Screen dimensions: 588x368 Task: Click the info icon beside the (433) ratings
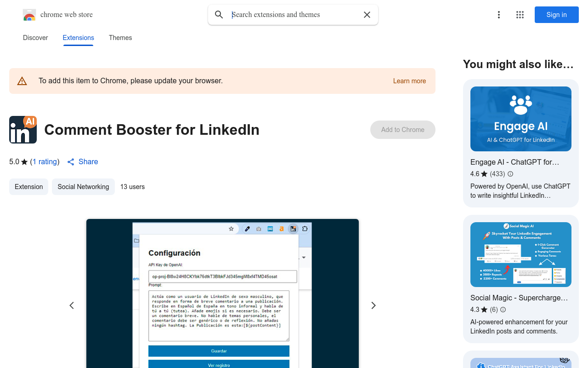coord(510,174)
